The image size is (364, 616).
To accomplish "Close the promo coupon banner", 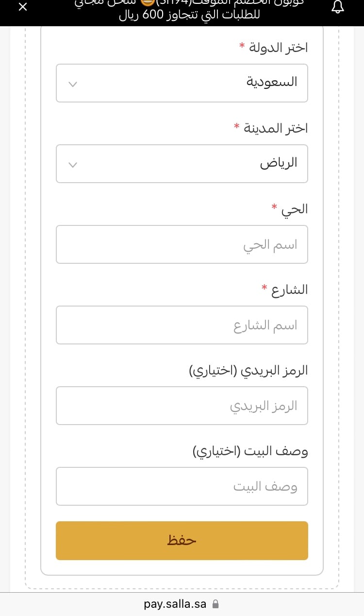I will coord(22,7).
